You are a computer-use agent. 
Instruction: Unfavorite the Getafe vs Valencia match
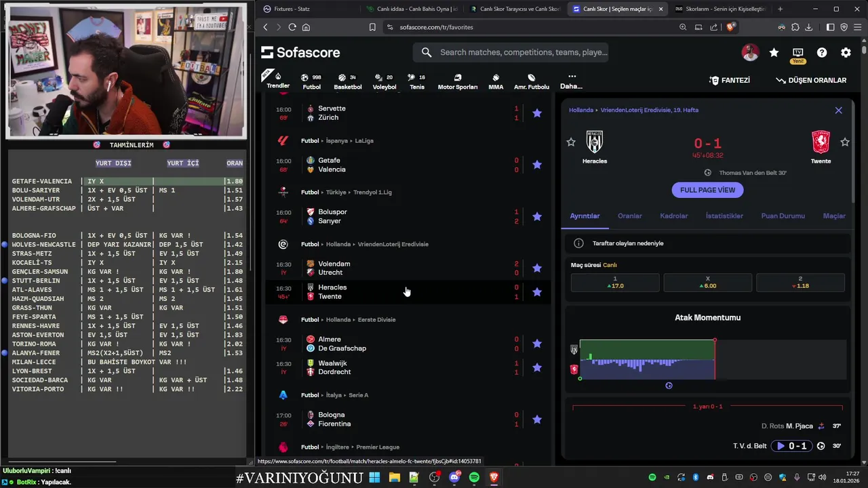pos(537,165)
